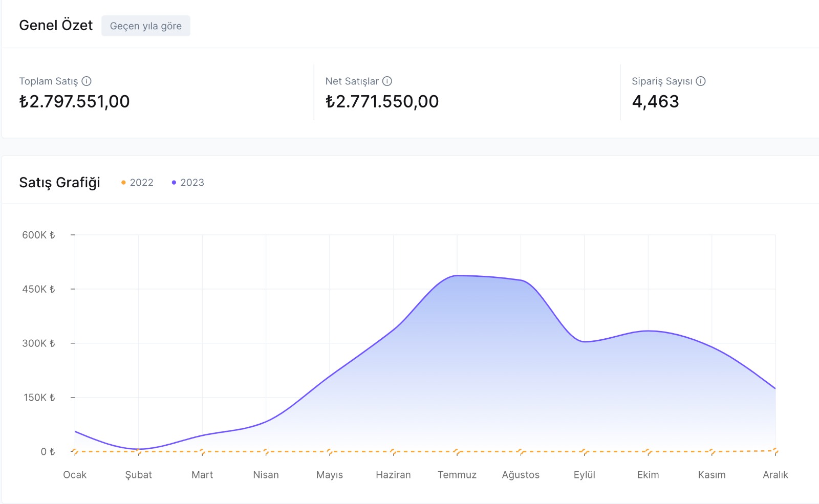The width and height of the screenshot is (819, 504).
Task: Click the 150K ₺ y-axis label
Action: point(39,398)
